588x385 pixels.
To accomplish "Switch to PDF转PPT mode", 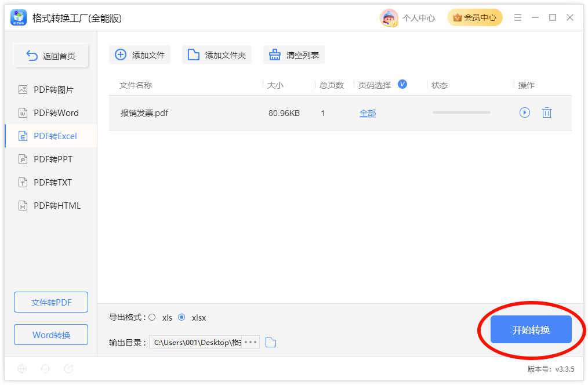I will 51,159.
